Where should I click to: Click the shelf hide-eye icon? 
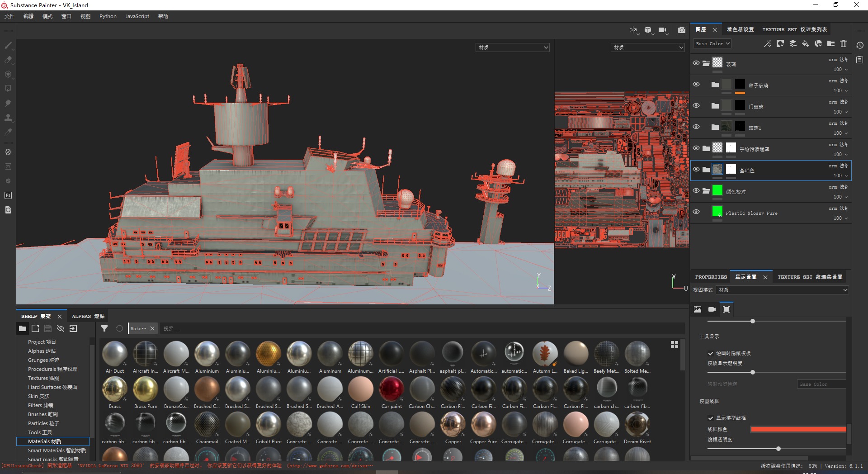[x=61, y=328]
